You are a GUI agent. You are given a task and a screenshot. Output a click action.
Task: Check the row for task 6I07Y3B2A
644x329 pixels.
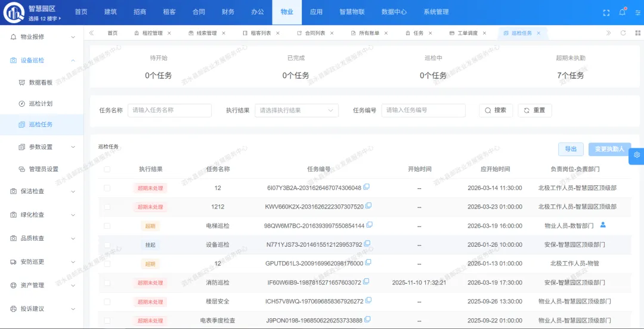(x=107, y=188)
